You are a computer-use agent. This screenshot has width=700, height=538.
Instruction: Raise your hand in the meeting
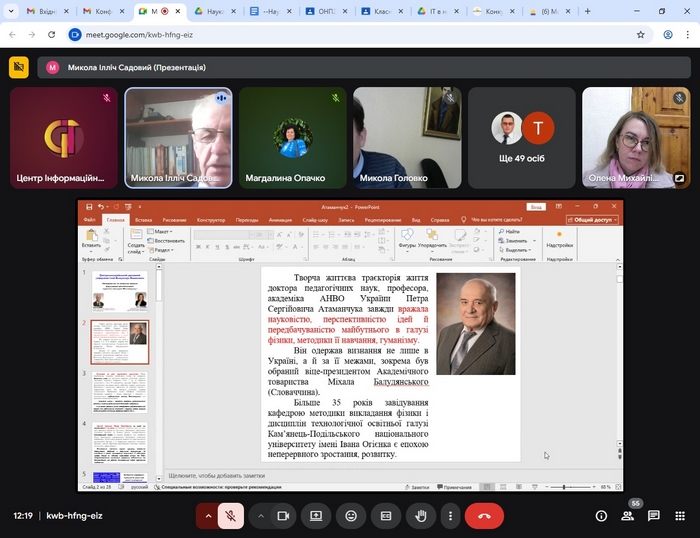pos(421,516)
